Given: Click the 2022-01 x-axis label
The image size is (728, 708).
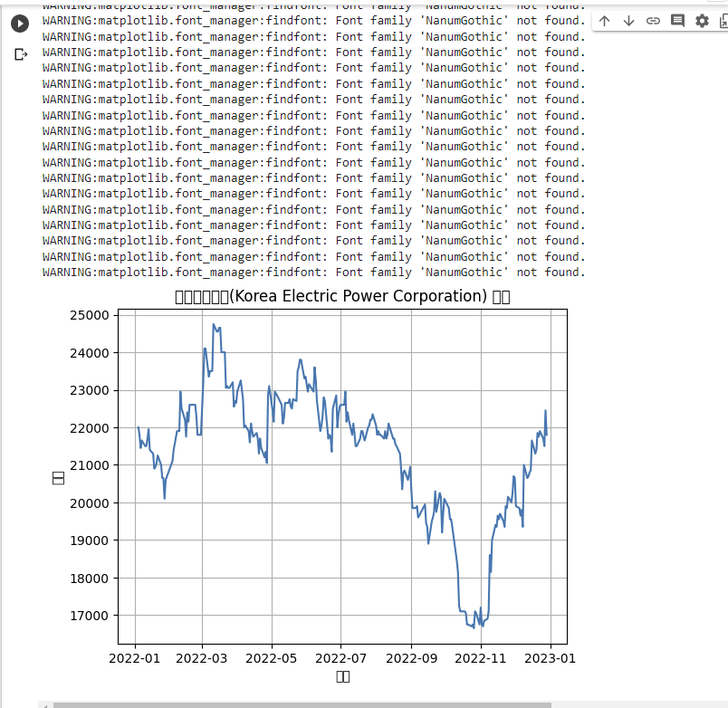Looking at the screenshot, I should click(135, 658).
